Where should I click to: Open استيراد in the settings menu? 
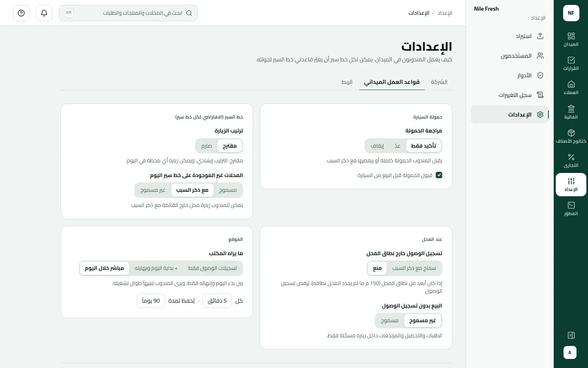(x=510, y=36)
